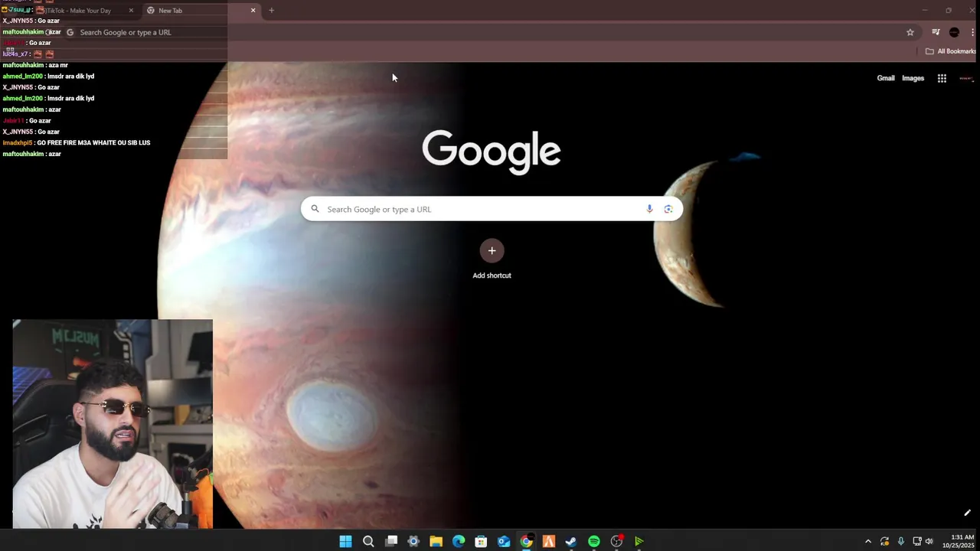The image size is (980, 551).
Task: Open the All Bookmarks folder
Action: 950,51
